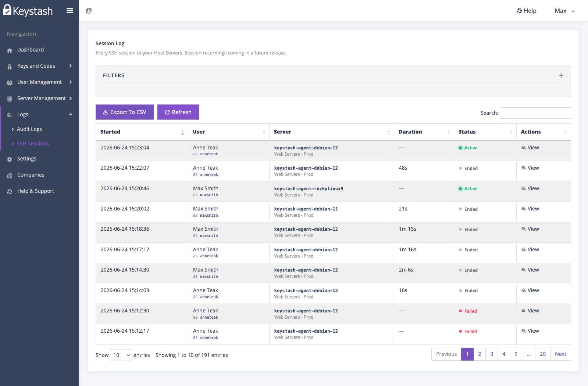View the 15:12:17 failed session

[530, 331]
